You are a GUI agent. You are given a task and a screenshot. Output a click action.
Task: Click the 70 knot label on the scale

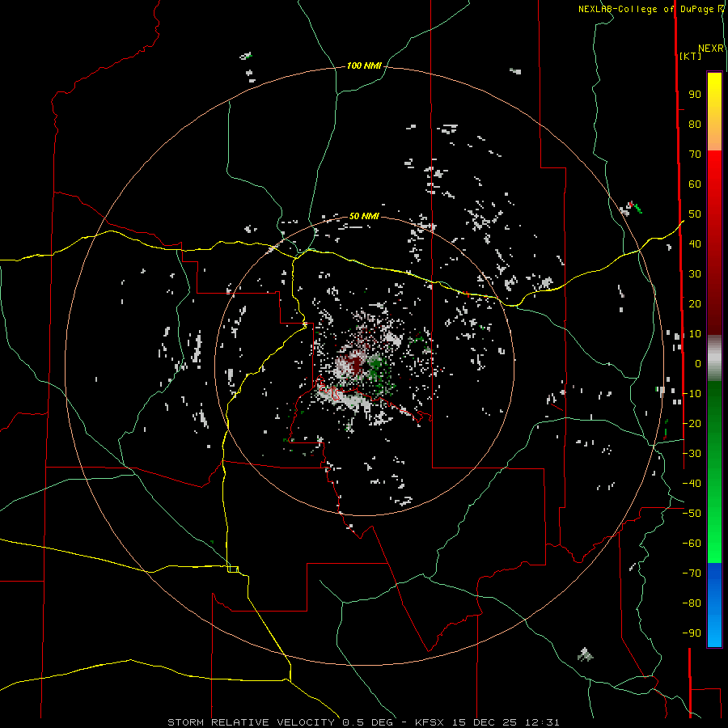695,154
